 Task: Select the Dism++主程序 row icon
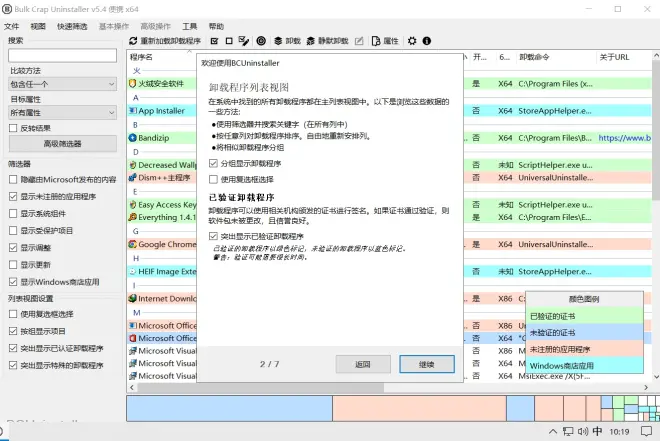[133, 178]
